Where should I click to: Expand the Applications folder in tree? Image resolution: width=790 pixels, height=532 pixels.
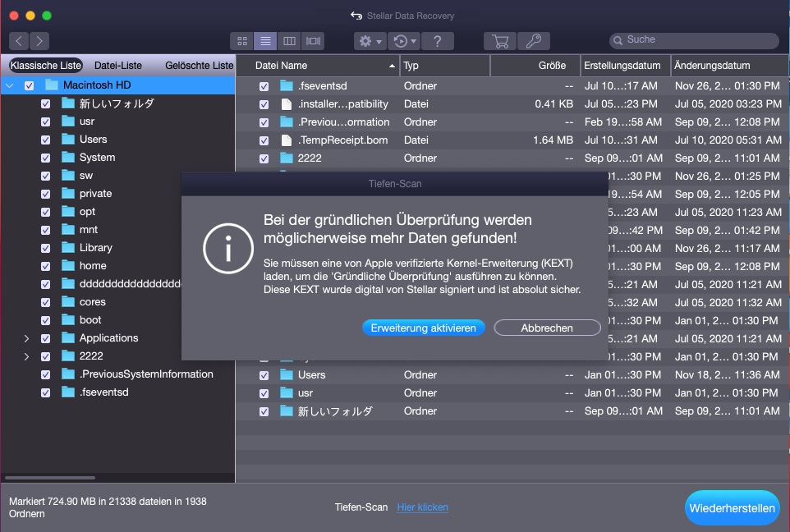tap(26, 338)
